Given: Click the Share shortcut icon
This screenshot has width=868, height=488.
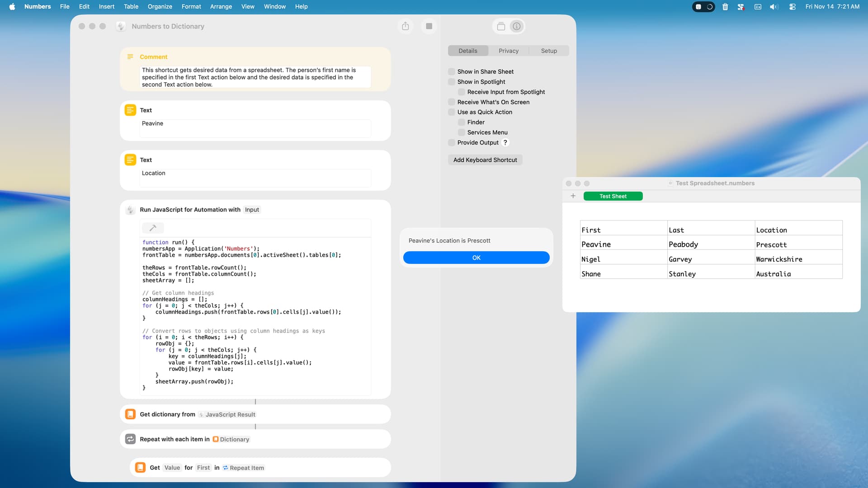Looking at the screenshot, I should coord(405,26).
